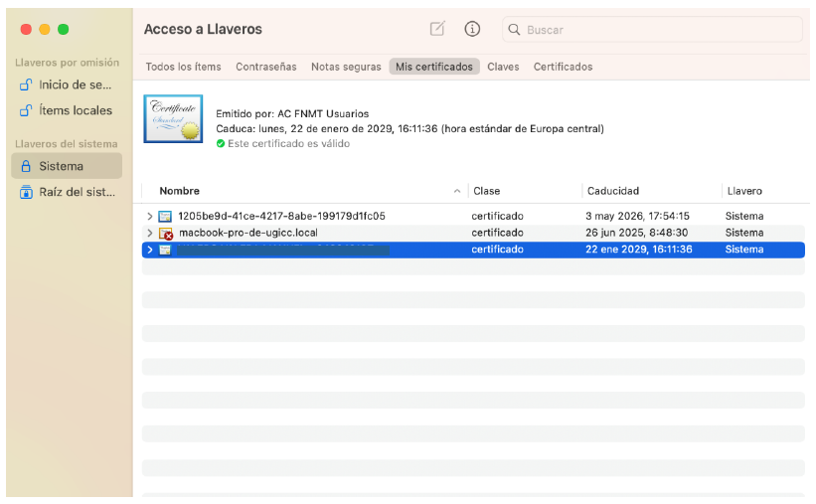Open the info button in toolbar

[473, 29]
